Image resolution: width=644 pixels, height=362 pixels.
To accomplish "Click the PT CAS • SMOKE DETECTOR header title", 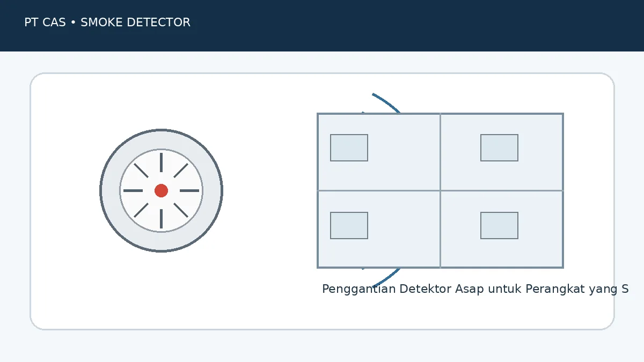I will tap(107, 23).
